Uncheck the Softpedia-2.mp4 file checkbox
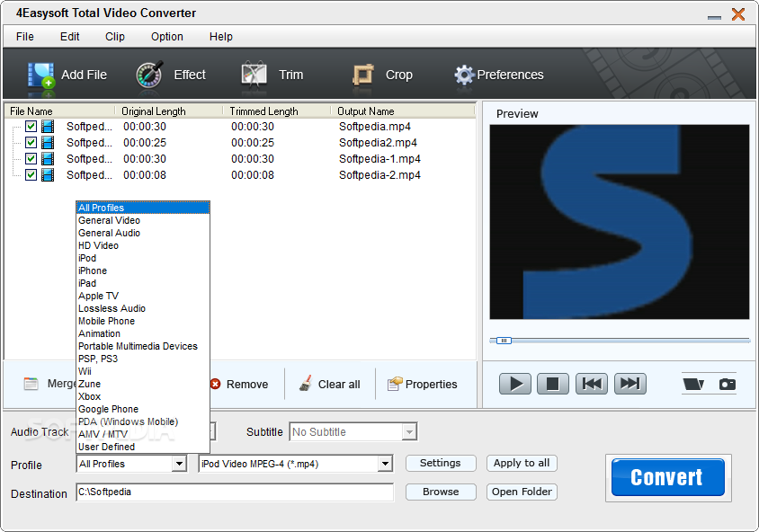759x532 pixels. point(31,174)
